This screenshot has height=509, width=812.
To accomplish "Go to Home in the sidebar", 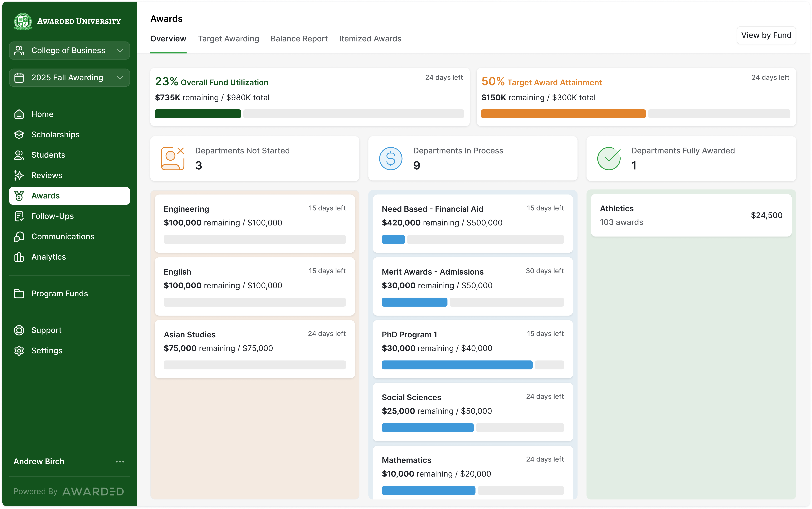I will coord(69,114).
